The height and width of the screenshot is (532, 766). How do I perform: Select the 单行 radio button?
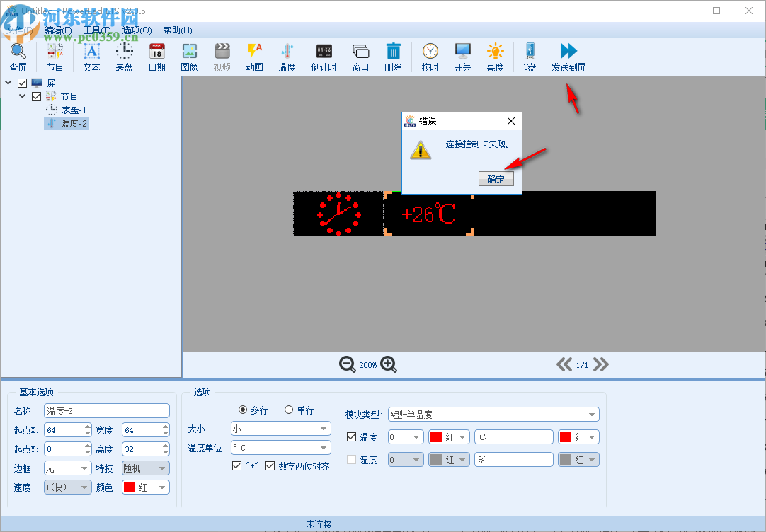coord(289,409)
